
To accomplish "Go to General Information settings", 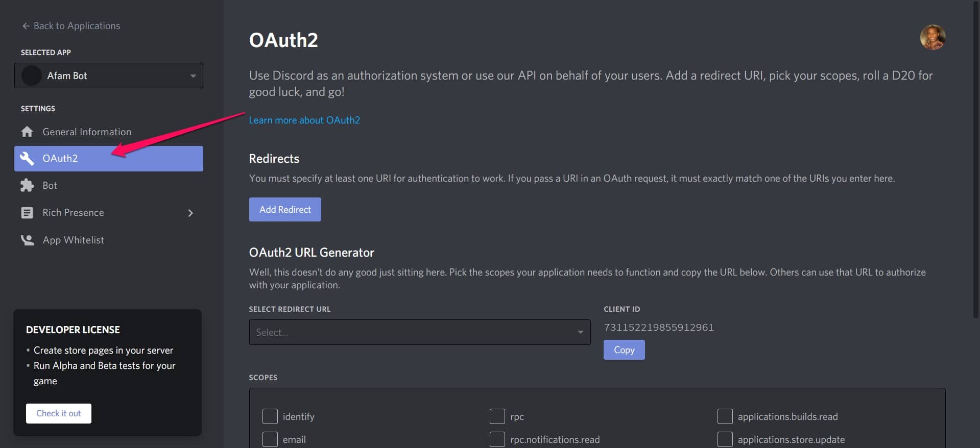I will (109, 132).
